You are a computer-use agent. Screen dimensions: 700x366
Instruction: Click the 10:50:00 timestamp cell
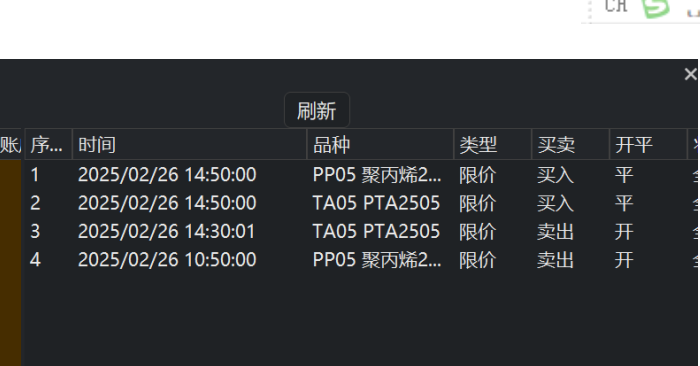click(x=167, y=260)
